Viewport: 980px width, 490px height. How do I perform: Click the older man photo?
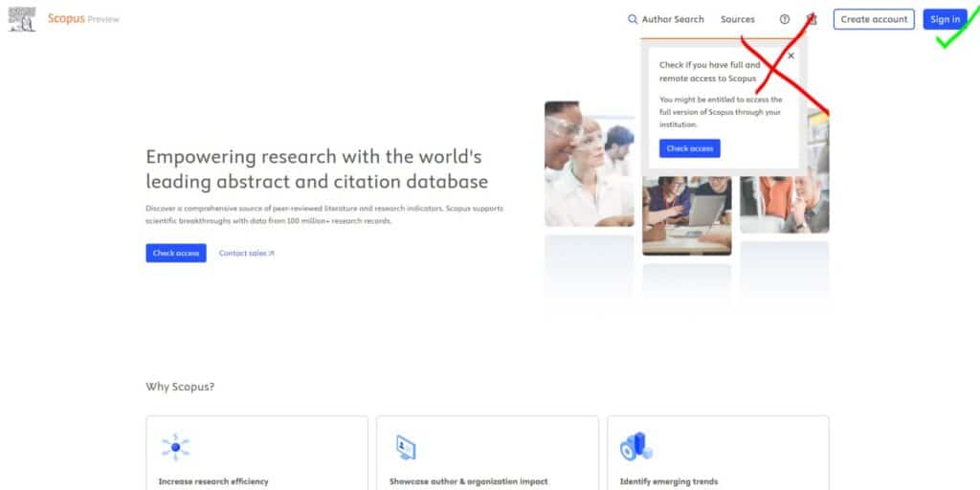tap(785, 205)
